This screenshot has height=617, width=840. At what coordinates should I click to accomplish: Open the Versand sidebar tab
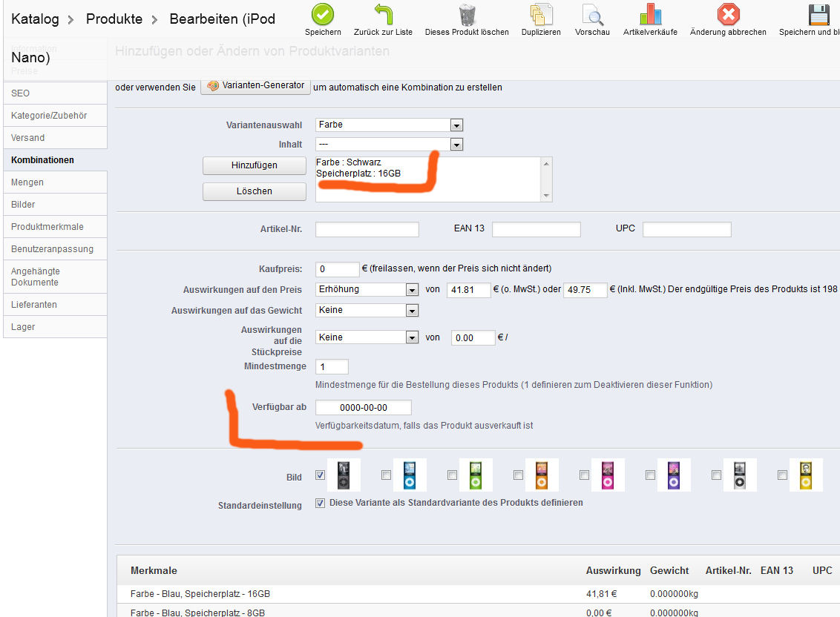click(55, 138)
